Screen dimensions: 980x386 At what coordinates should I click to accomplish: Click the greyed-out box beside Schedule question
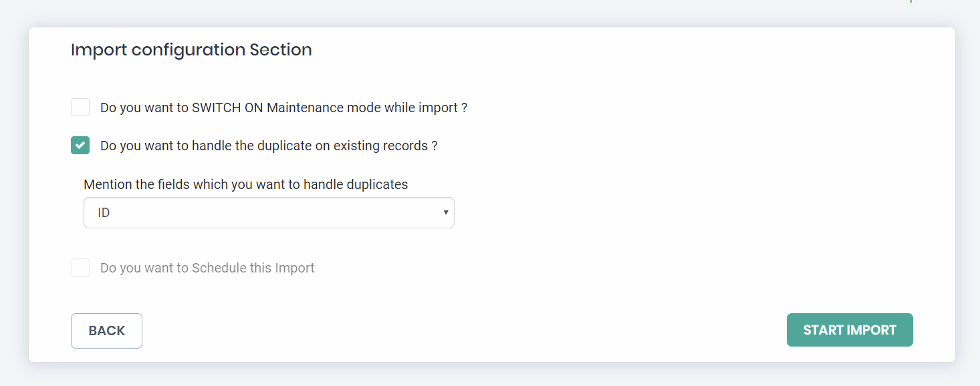pyautogui.click(x=80, y=268)
